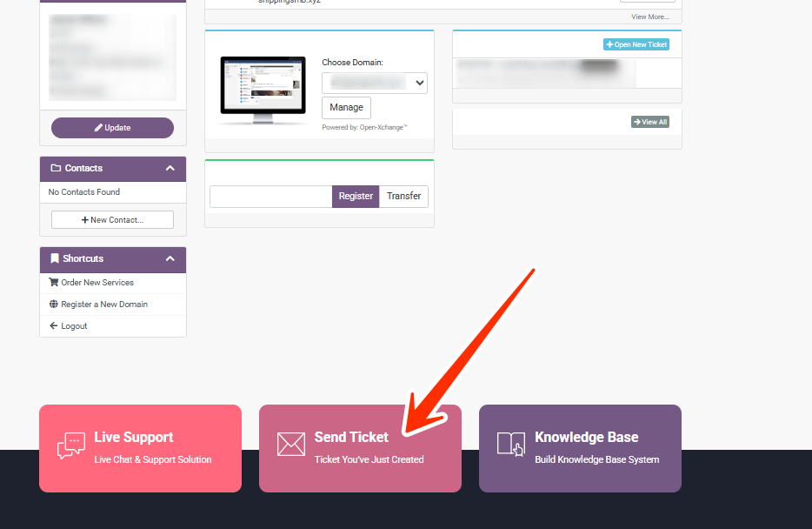Click the Transfer domain button

tap(403, 197)
